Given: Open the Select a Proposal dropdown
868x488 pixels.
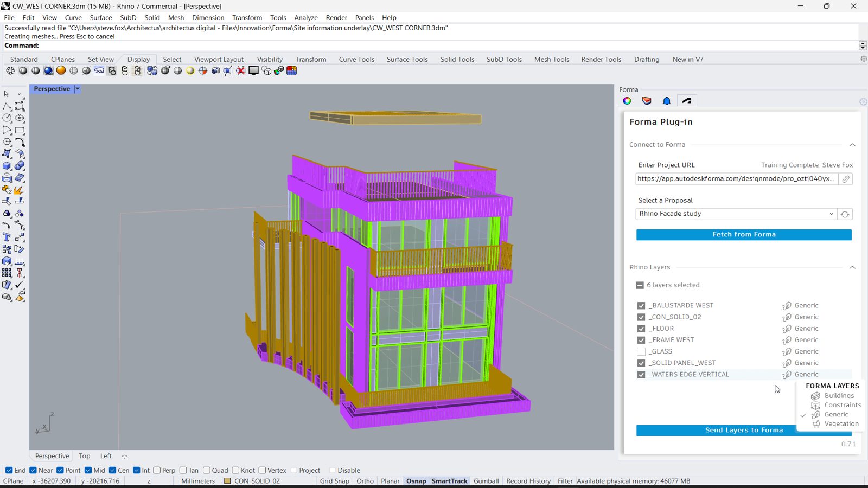Looking at the screenshot, I should (x=736, y=214).
